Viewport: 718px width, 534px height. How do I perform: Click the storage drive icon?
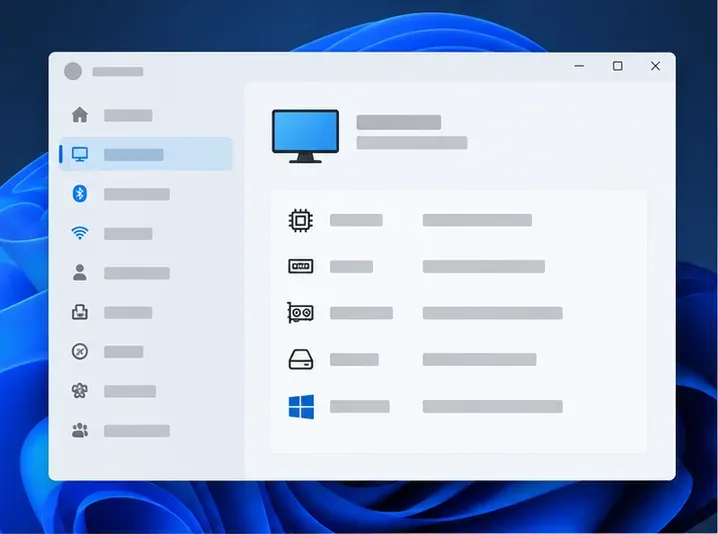(x=301, y=360)
